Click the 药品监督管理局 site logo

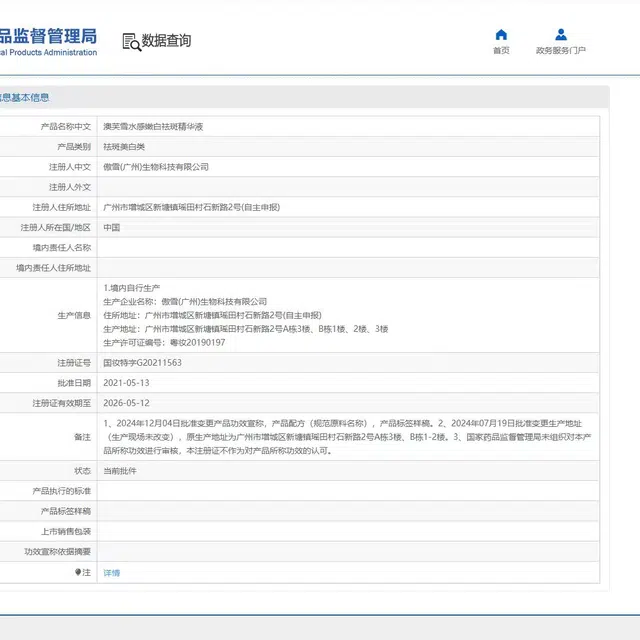(48, 41)
